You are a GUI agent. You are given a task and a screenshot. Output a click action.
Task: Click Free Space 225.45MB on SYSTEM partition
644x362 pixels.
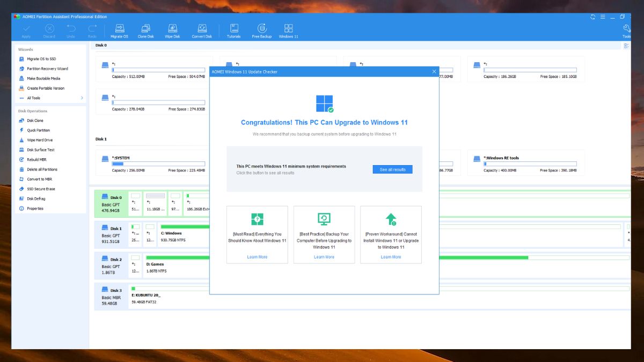click(x=187, y=171)
